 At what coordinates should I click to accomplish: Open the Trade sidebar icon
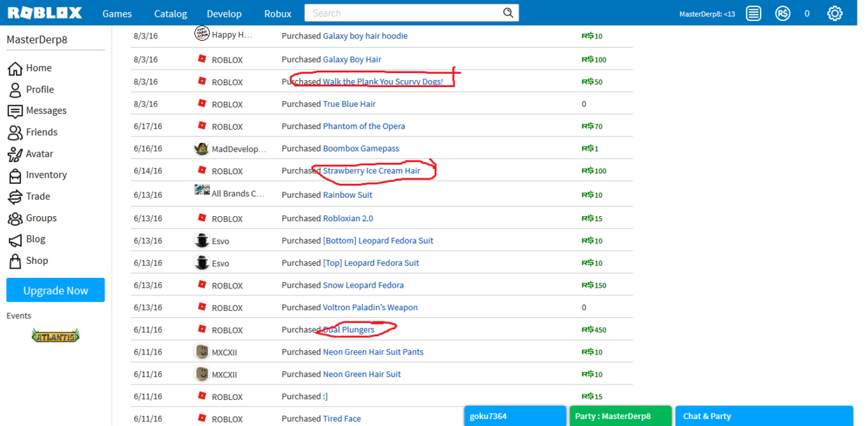pos(15,197)
